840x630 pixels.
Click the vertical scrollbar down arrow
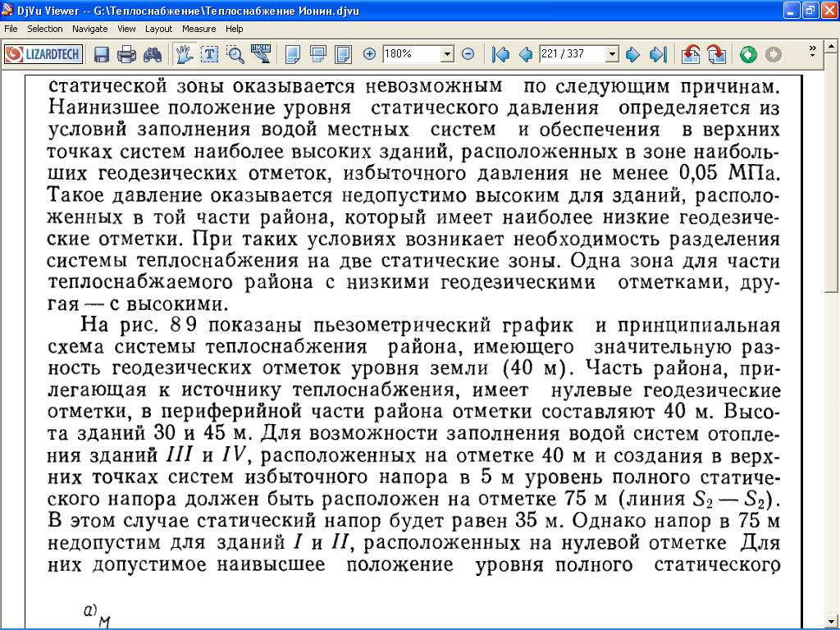pos(831,620)
